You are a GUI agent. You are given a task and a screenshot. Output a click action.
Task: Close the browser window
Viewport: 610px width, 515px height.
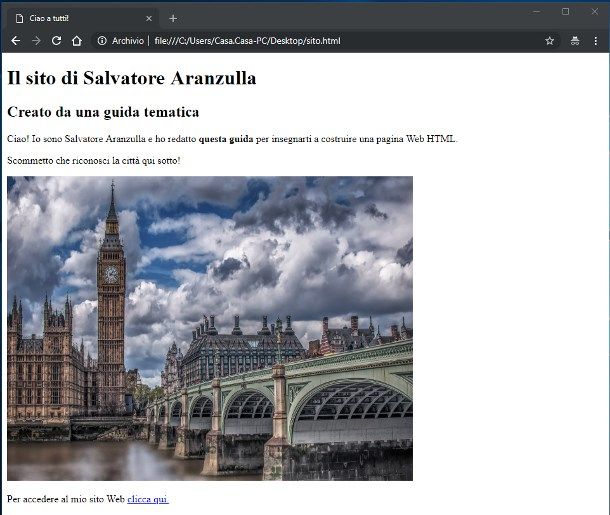[594, 12]
